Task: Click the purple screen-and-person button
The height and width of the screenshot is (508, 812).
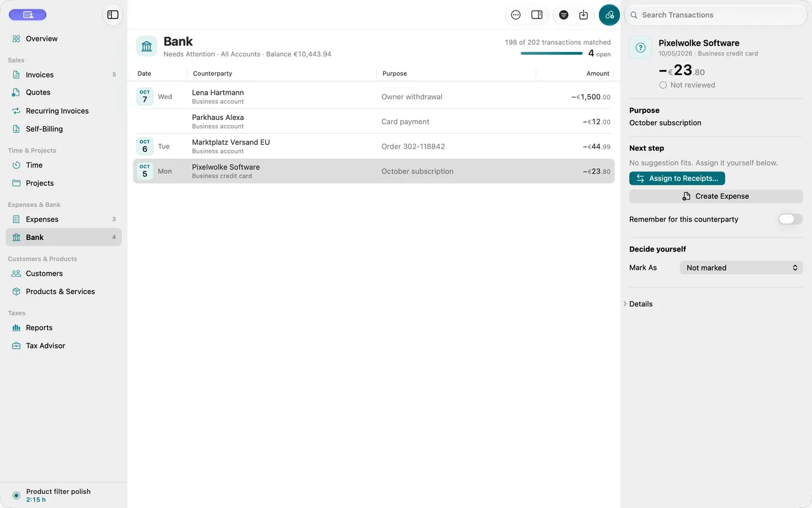Action: click(x=27, y=15)
